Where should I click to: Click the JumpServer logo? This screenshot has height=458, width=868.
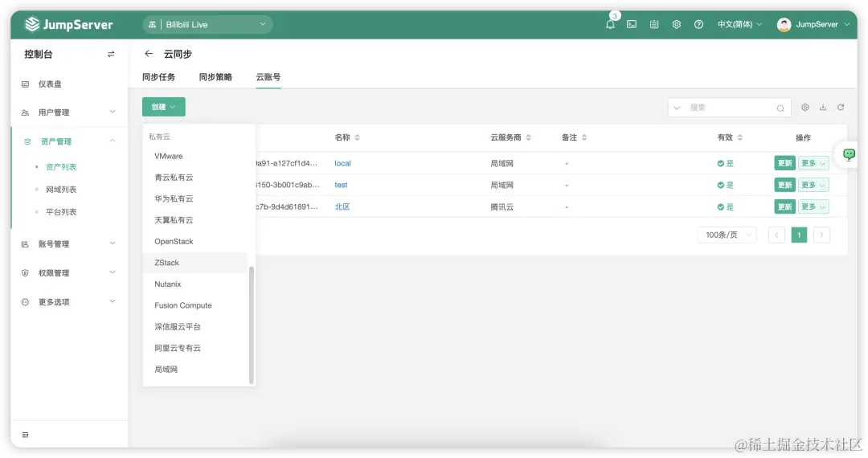click(x=68, y=24)
